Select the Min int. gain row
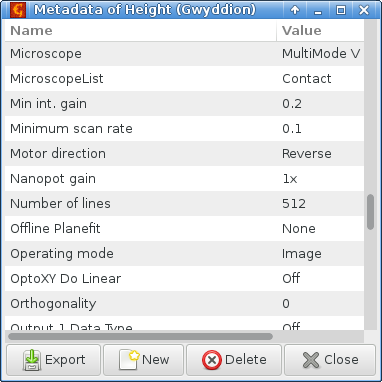The image size is (382, 382). pos(184,104)
